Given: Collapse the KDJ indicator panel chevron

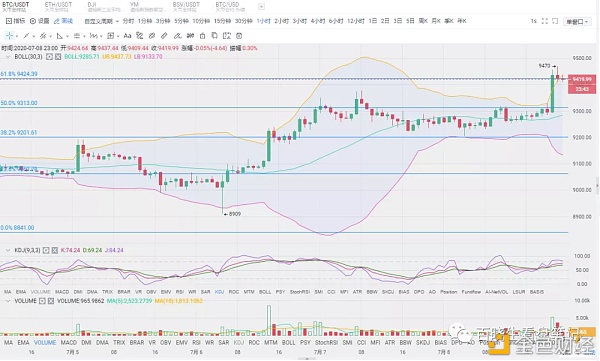Looking at the screenshot, I should coord(8,250).
